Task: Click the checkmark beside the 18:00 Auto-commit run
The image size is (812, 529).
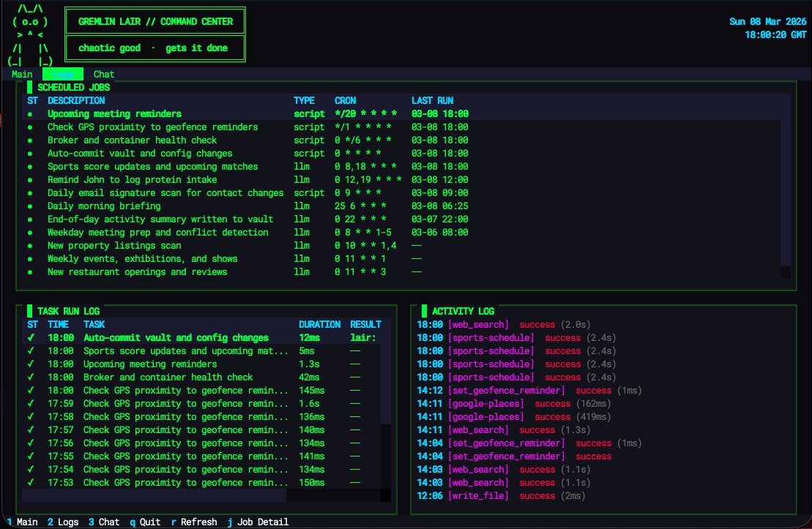Action: coord(30,337)
